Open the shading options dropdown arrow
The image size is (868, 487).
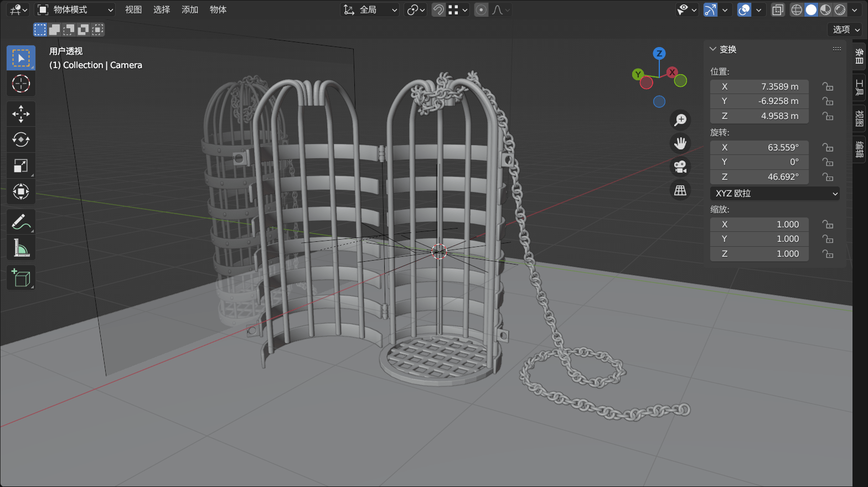[855, 9]
